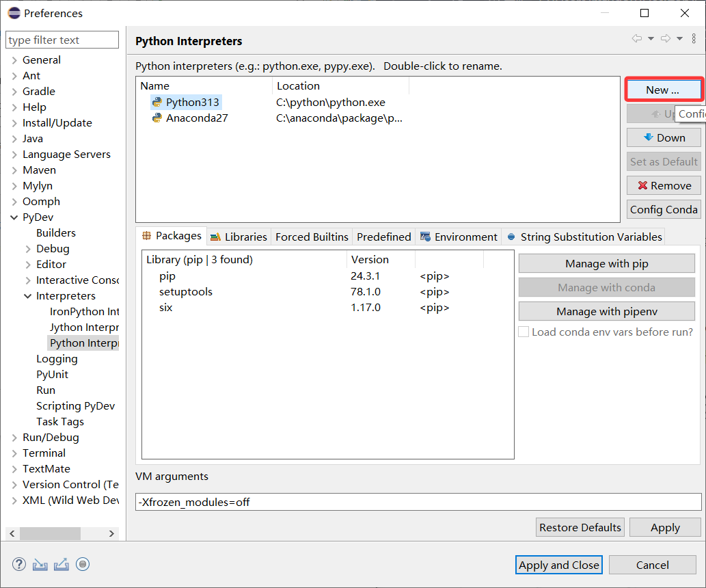Select the setuptools package row

pyautogui.click(x=328, y=292)
